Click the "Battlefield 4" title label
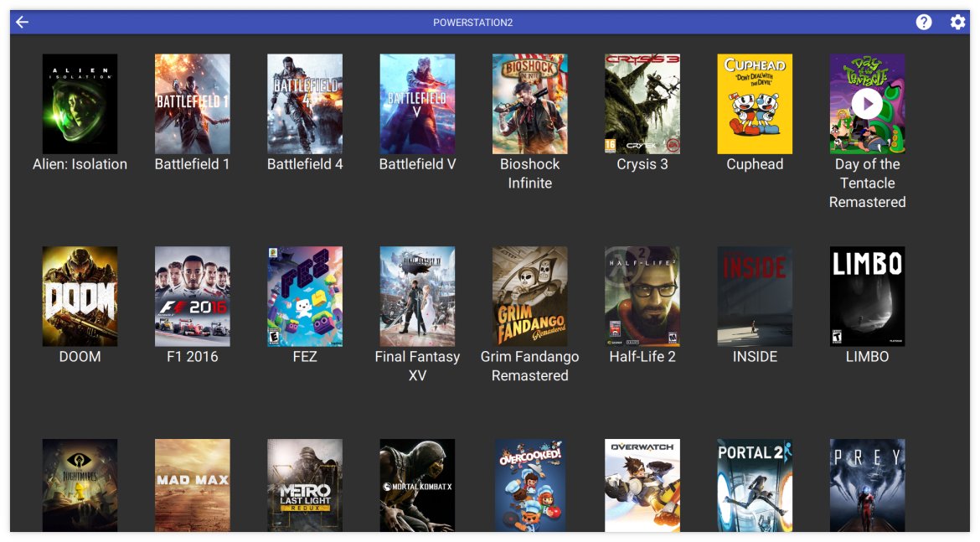980x542 pixels. click(305, 164)
